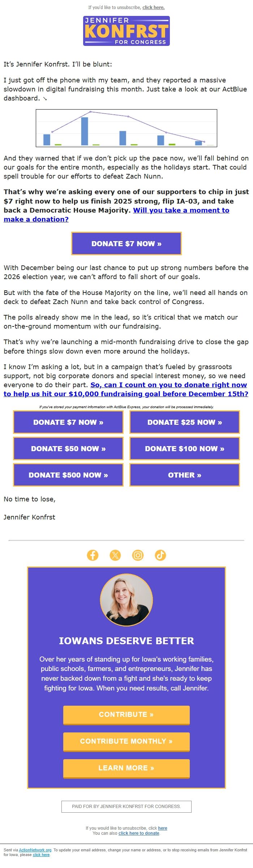
Task: Select the DONATE $25 NOW option
Action: (x=185, y=422)
